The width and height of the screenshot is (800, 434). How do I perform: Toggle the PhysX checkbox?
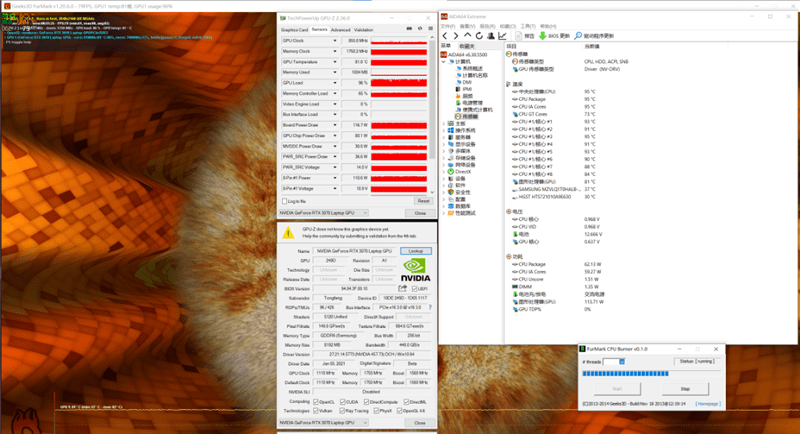[377, 411]
